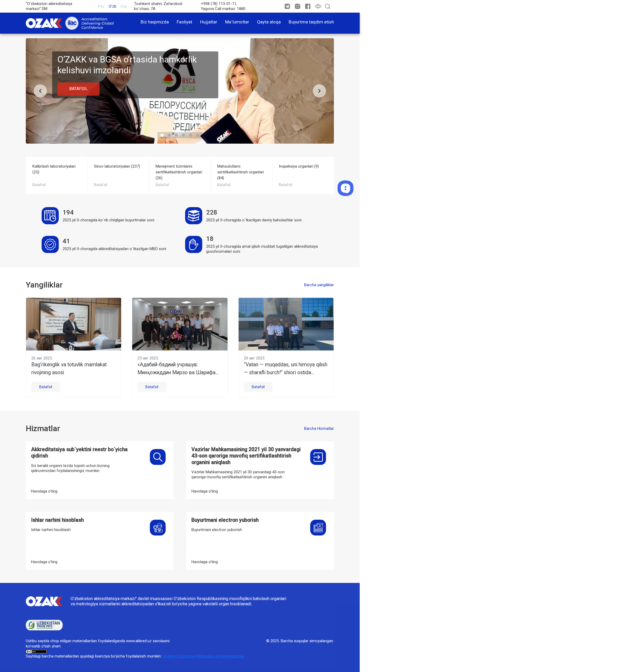Click the hand icon beside 18
Image resolution: width=642 pixels, height=672 pixels.
tap(194, 245)
